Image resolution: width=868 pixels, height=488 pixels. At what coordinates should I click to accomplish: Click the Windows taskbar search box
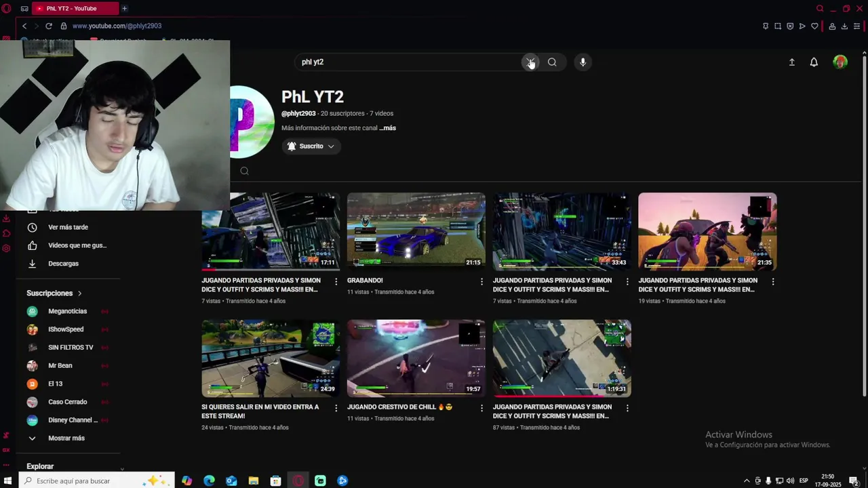pos(95,481)
